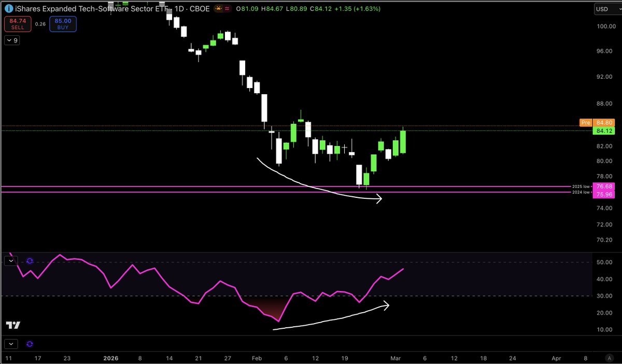Click the orange Pre price label
622x364 pixels.
[586, 123]
